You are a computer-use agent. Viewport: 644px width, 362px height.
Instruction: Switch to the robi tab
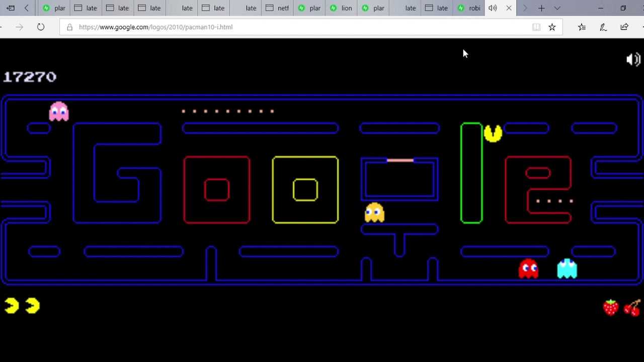[x=469, y=8]
